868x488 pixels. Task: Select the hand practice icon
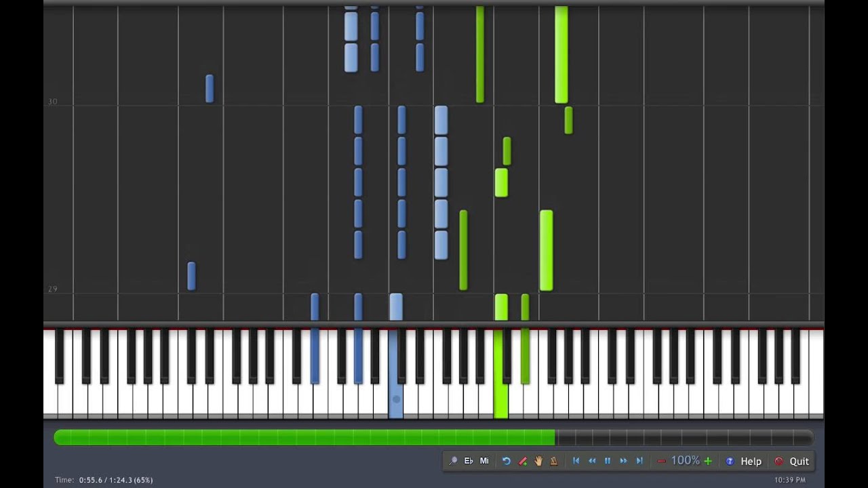(x=538, y=461)
